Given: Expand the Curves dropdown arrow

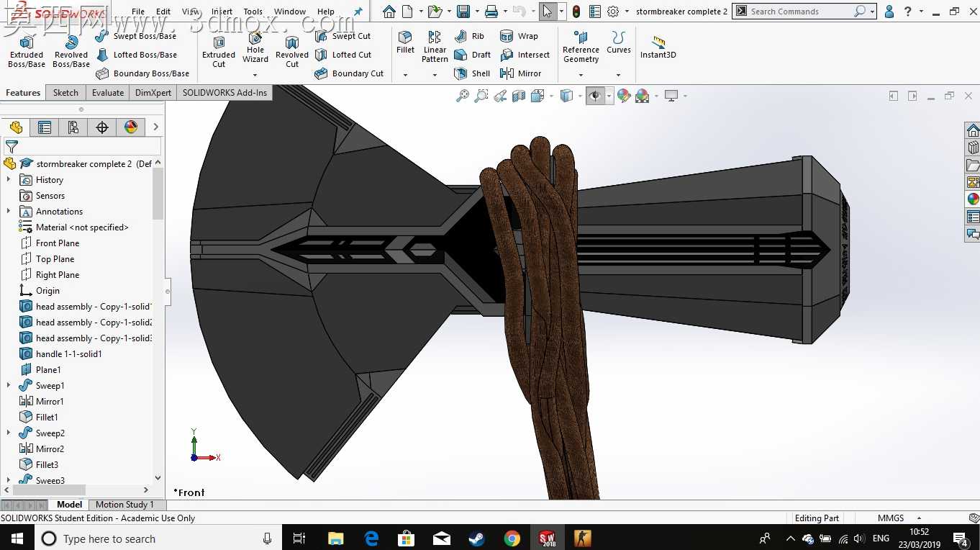Looking at the screenshot, I should pyautogui.click(x=618, y=75).
